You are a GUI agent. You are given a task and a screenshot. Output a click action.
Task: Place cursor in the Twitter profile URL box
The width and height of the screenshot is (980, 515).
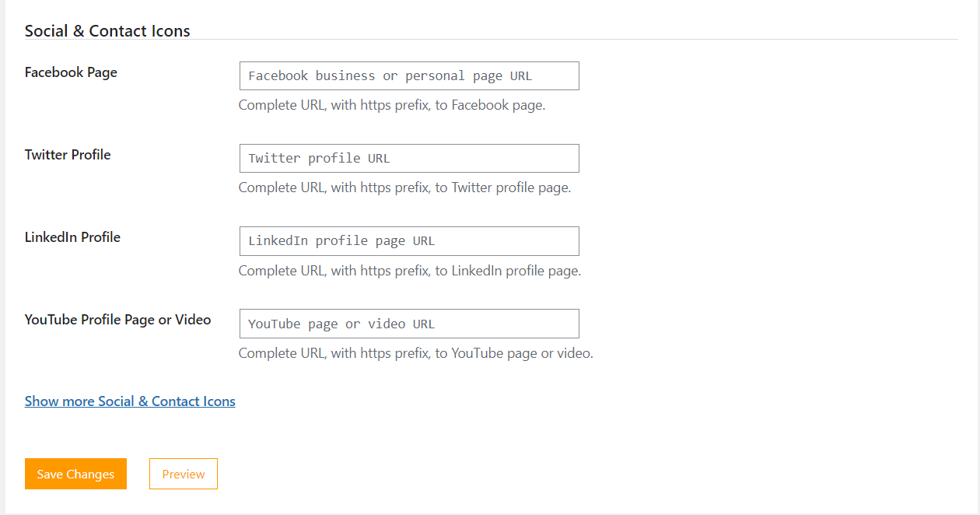[x=408, y=158]
